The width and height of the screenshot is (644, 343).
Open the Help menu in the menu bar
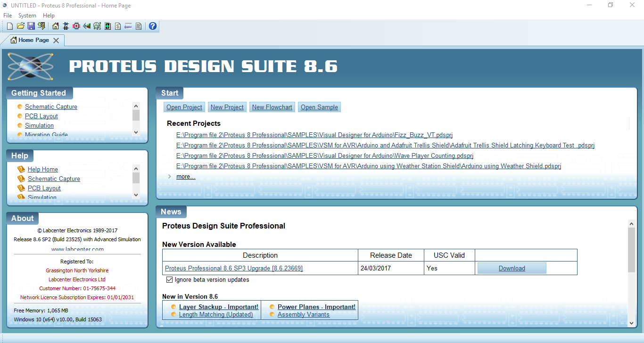point(49,16)
